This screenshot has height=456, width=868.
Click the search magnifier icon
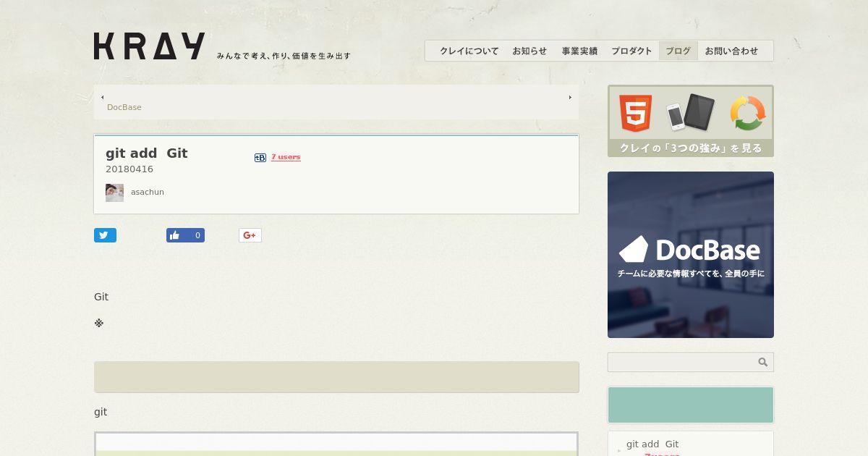(x=763, y=362)
